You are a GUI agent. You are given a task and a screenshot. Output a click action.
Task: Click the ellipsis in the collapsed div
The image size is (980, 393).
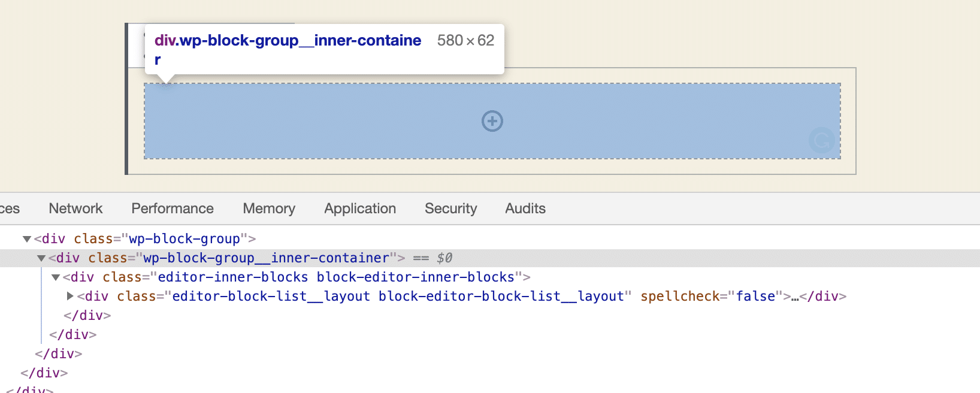[795, 297]
